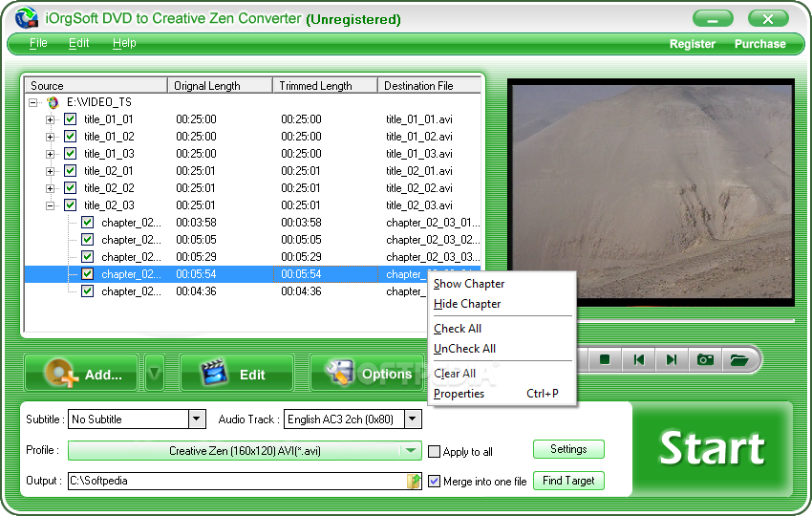Click the application logo icon in title bar
The height and width of the screenshot is (516, 812).
(x=27, y=18)
